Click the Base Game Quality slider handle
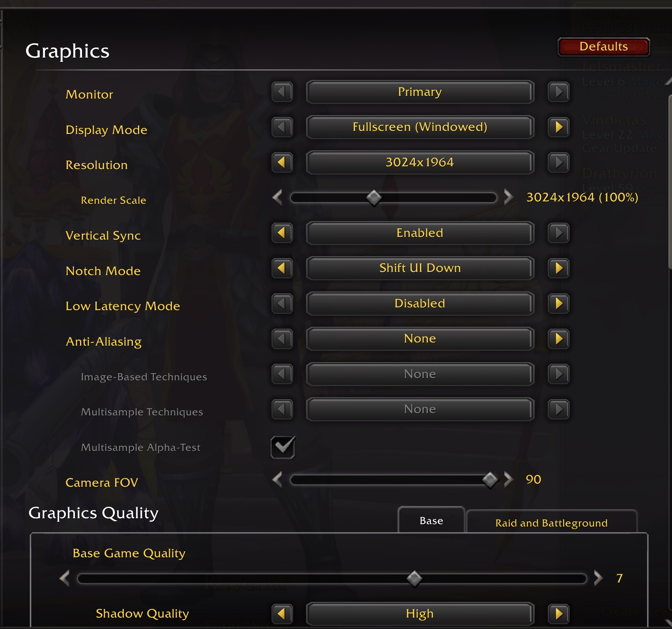672x629 pixels. pos(414,579)
